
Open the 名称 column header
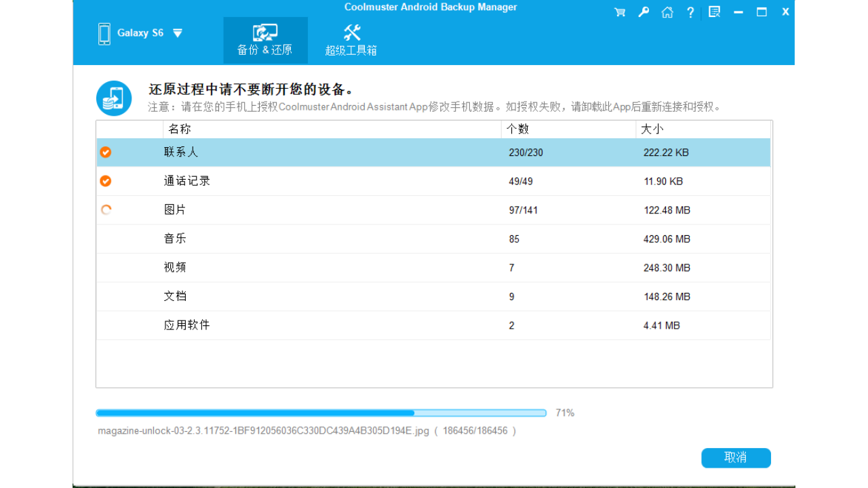(x=178, y=129)
